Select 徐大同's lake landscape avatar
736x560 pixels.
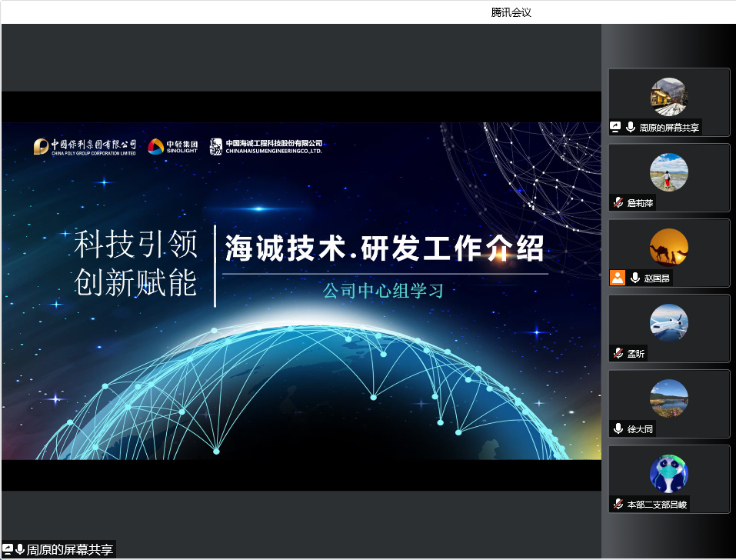point(668,398)
